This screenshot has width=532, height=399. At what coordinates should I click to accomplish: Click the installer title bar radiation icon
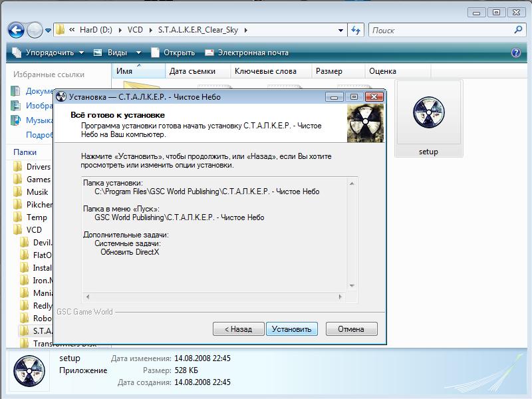pos(61,96)
